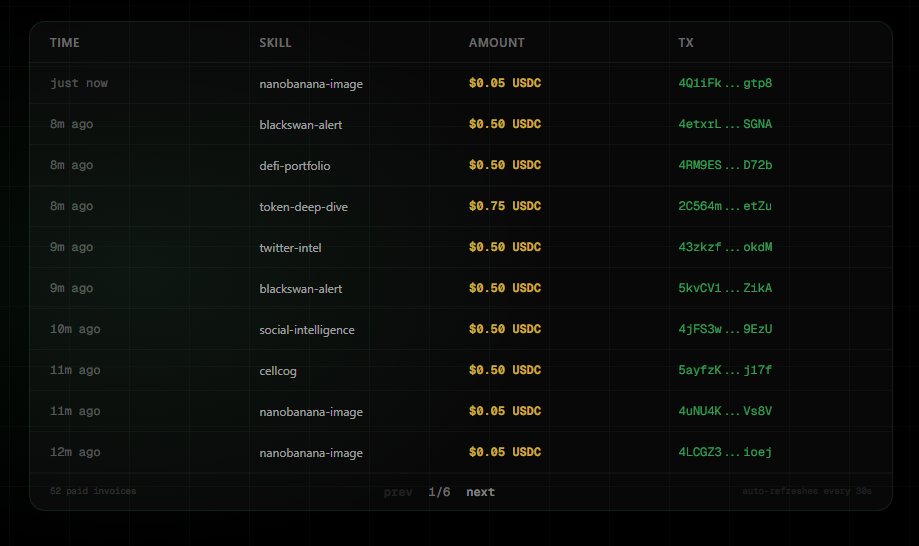Click $0.50 USDC in the cellcog row

pyautogui.click(x=505, y=370)
